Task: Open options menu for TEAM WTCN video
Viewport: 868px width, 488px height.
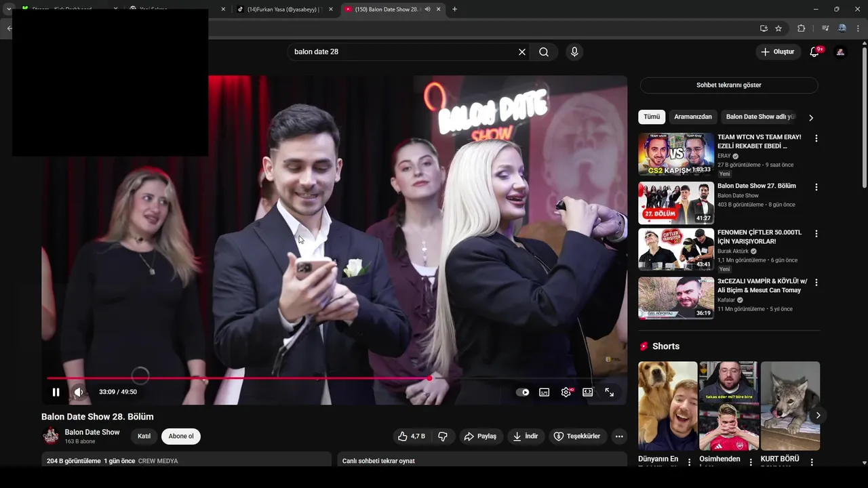Action: [x=816, y=138]
